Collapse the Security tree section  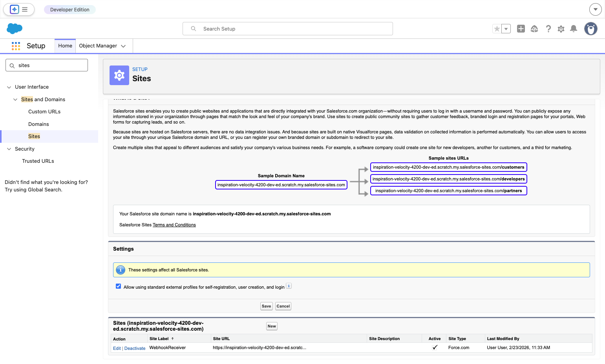coord(9,149)
